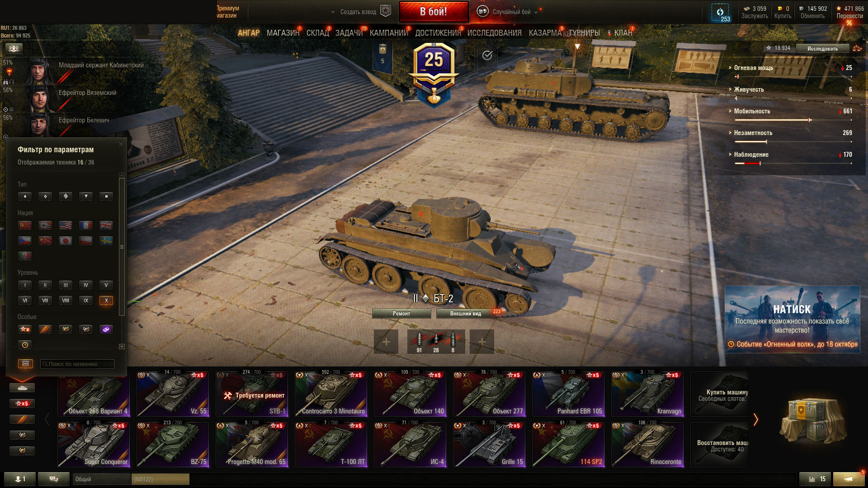
Task: Toggle the tier X level filter
Action: pyautogui.click(x=106, y=300)
